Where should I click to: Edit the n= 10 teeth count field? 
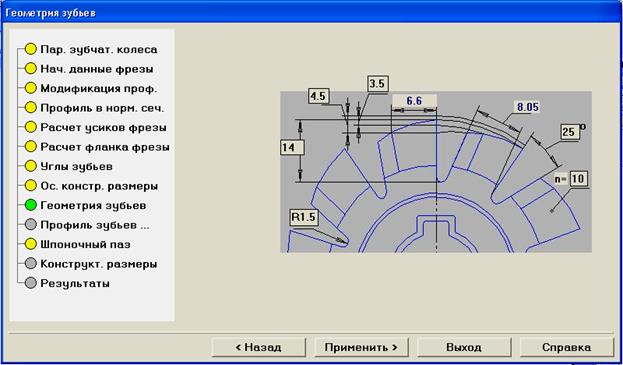pos(578,179)
